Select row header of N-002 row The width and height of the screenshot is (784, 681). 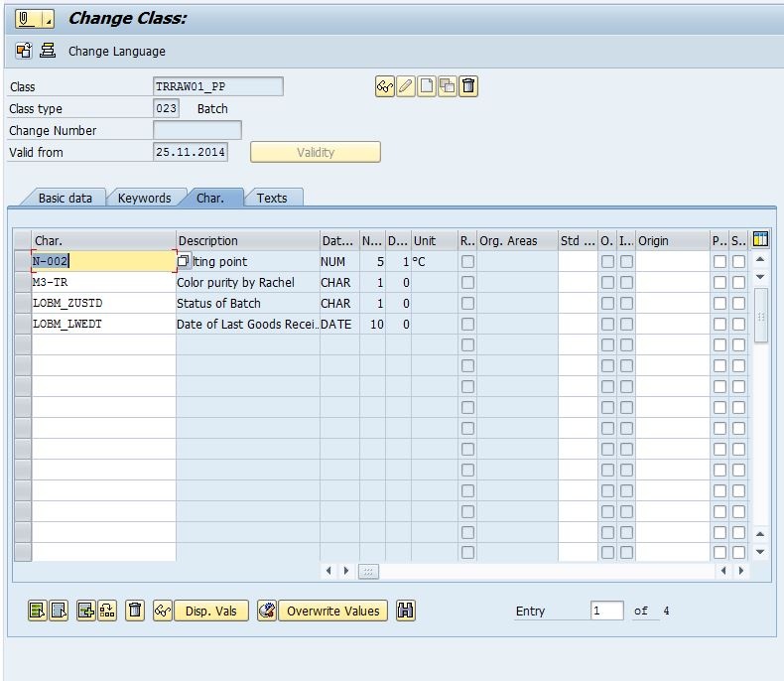(23, 261)
